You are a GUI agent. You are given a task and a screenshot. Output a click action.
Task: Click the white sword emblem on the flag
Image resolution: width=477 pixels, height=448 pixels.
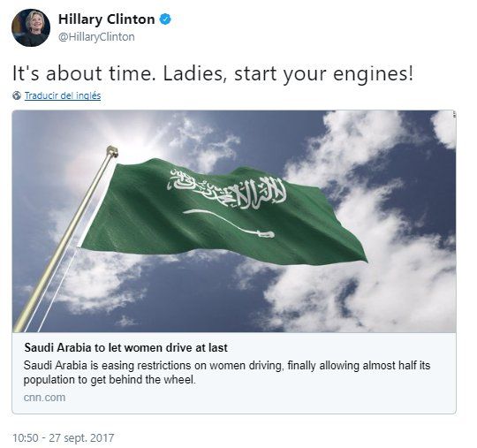[229, 223]
